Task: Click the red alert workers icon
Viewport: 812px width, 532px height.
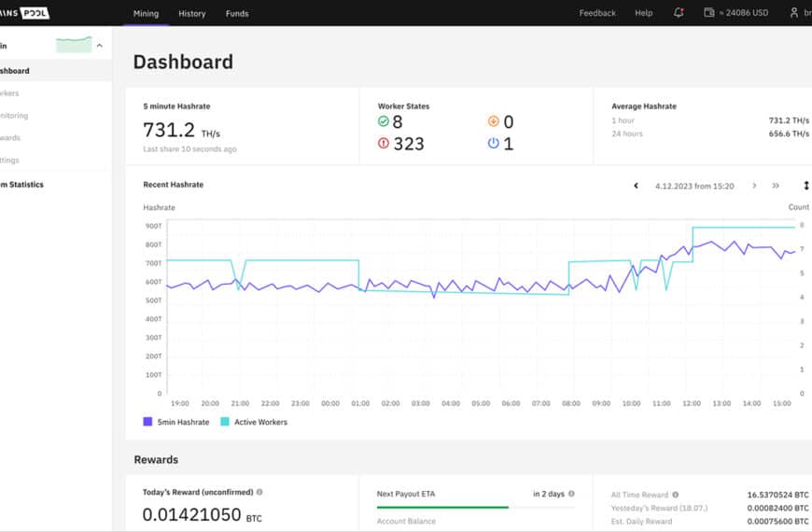Action: tap(384, 144)
